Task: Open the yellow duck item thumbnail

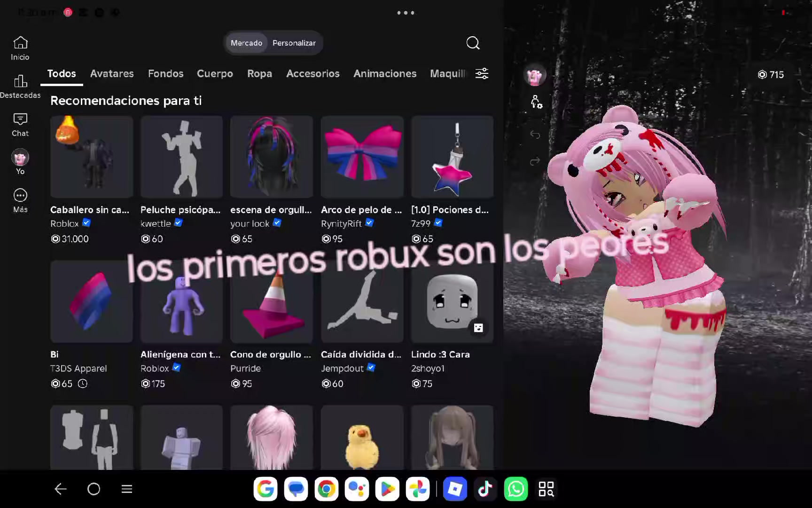Action: 362,437
